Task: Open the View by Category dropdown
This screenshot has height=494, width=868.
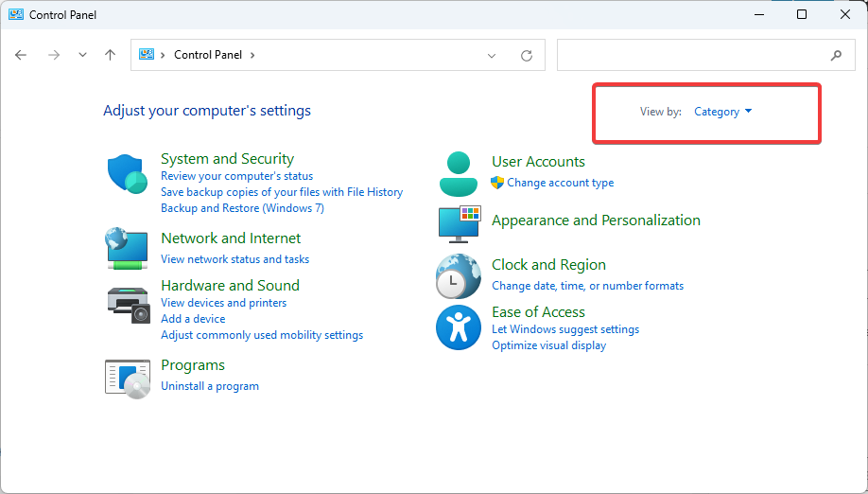Action: 723,112
